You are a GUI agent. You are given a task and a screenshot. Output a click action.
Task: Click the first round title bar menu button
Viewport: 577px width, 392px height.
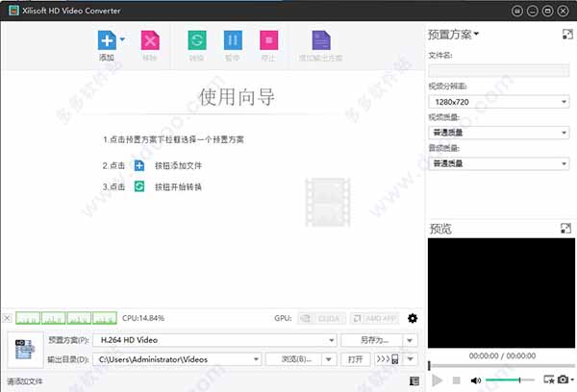[x=517, y=11]
